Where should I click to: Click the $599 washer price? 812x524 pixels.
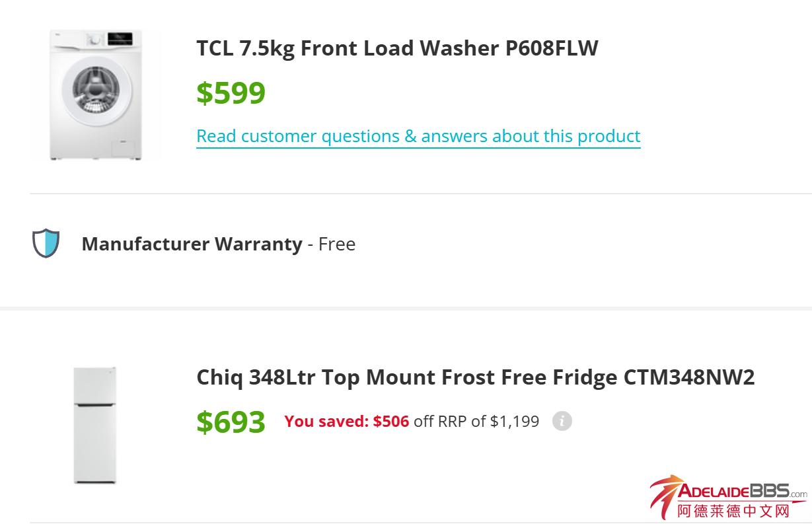point(231,93)
